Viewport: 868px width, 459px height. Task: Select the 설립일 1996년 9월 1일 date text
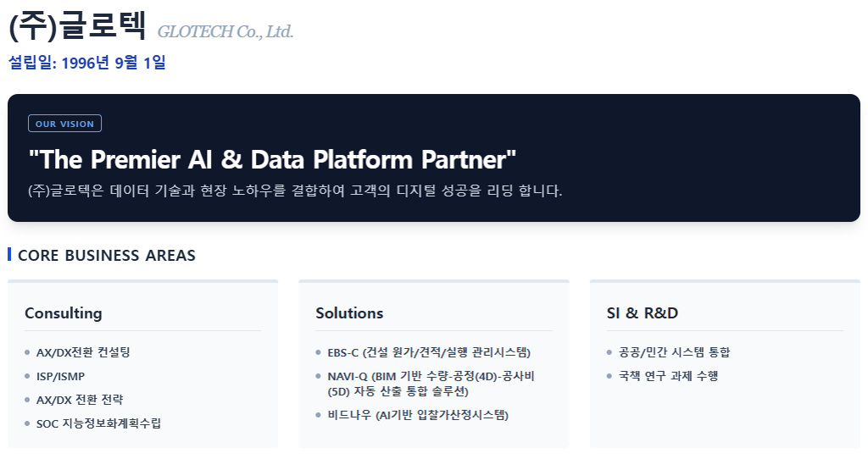pyautogui.click(x=86, y=63)
